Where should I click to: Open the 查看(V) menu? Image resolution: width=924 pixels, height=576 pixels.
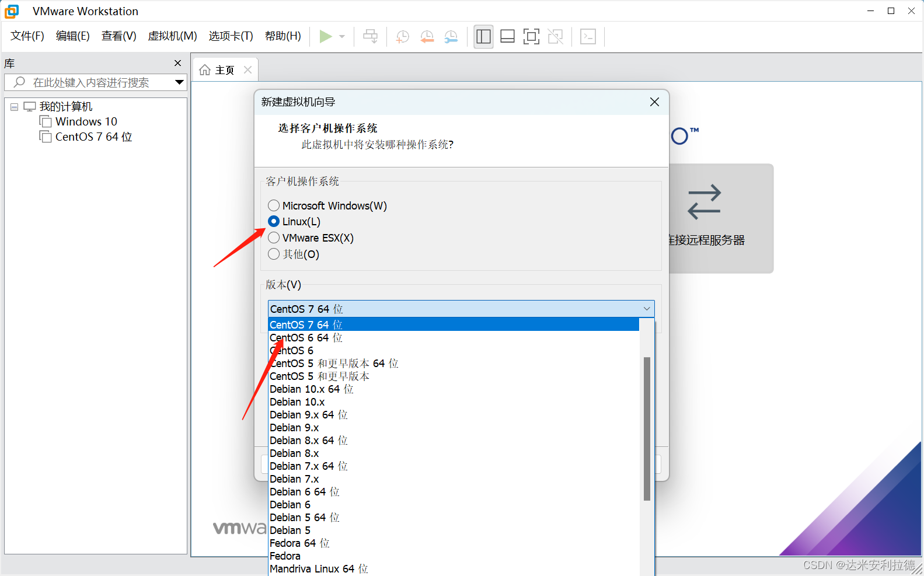tap(119, 36)
